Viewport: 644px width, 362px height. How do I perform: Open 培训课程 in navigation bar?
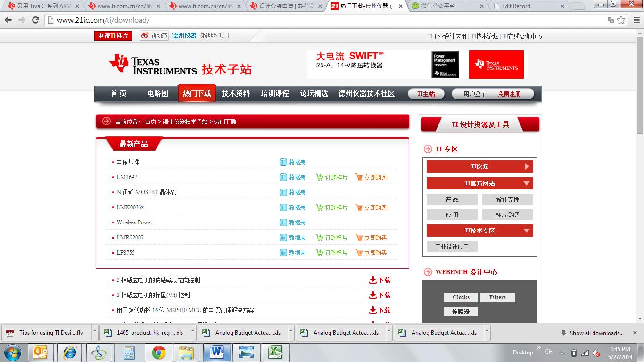coord(275,94)
